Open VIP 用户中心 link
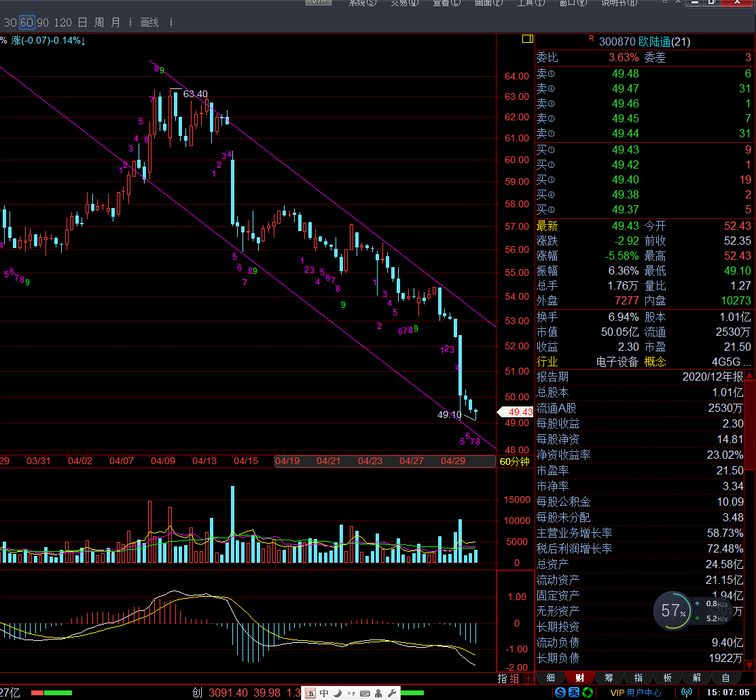 point(636,693)
